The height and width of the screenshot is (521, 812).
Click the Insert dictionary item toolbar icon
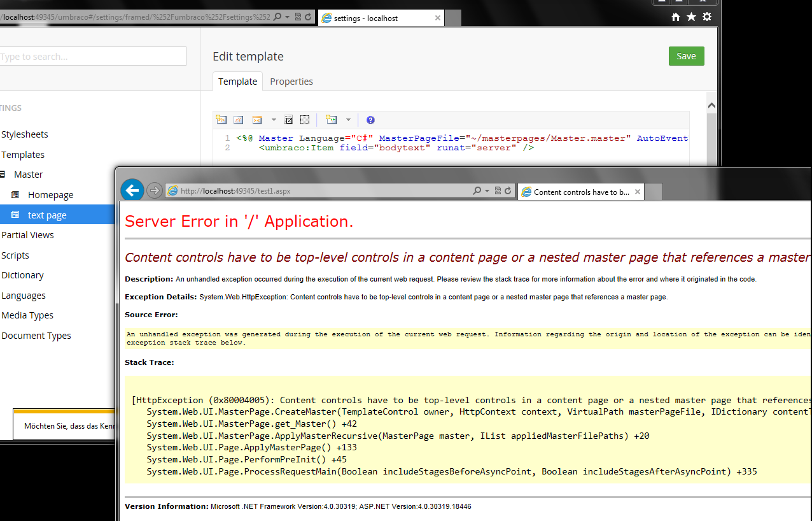click(239, 120)
